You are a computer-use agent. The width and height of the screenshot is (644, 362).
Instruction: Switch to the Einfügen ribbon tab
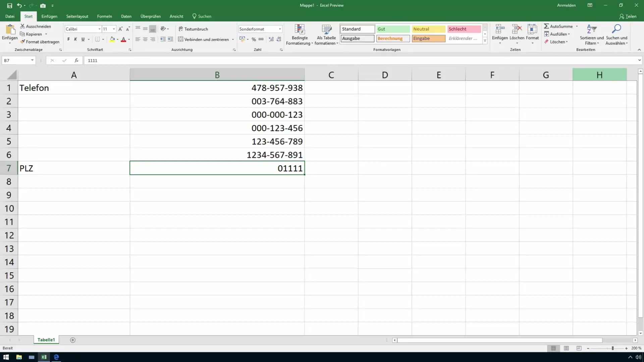click(x=49, y=16)
